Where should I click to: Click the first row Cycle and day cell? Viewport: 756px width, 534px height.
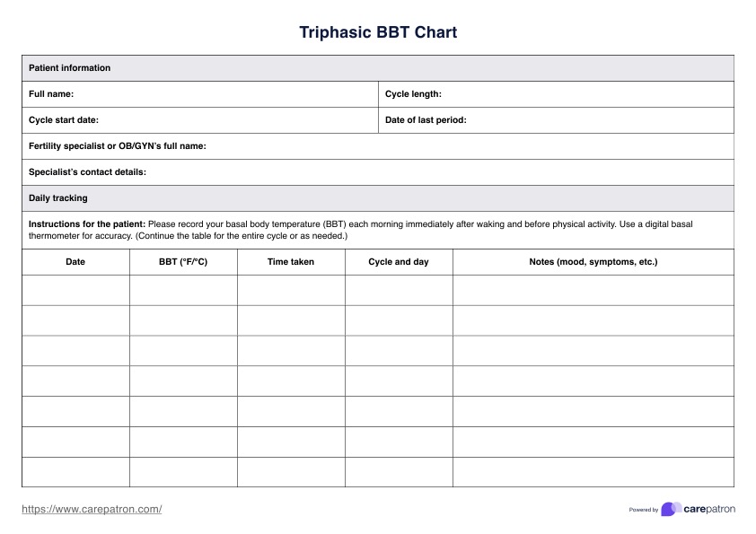pos(399,290)
